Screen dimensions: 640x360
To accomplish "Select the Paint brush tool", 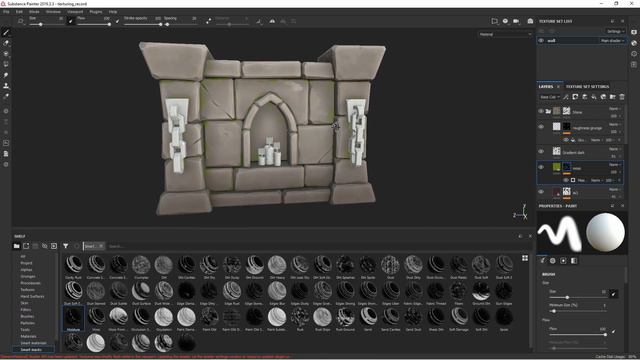I will coord(6,32).
